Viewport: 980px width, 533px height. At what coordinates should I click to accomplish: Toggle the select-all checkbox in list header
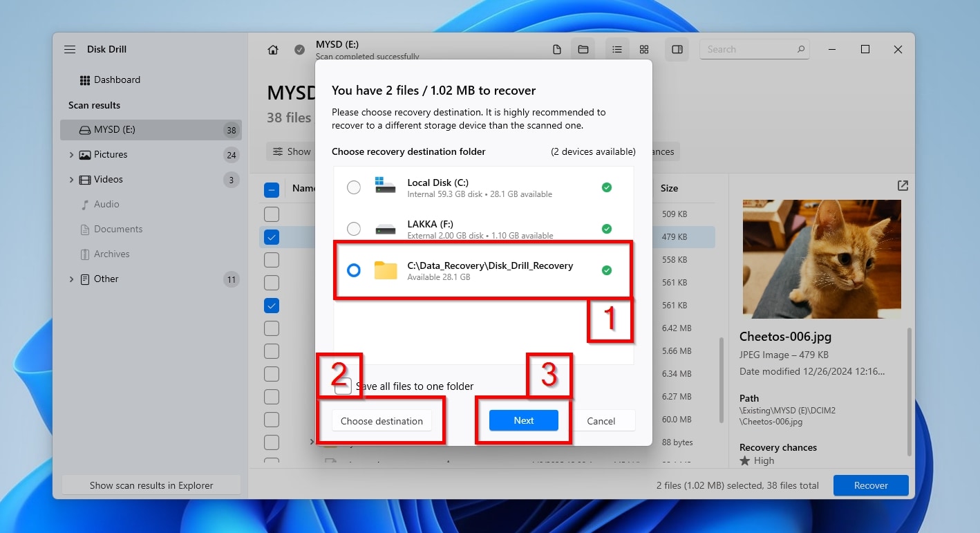tap(272, 189)
